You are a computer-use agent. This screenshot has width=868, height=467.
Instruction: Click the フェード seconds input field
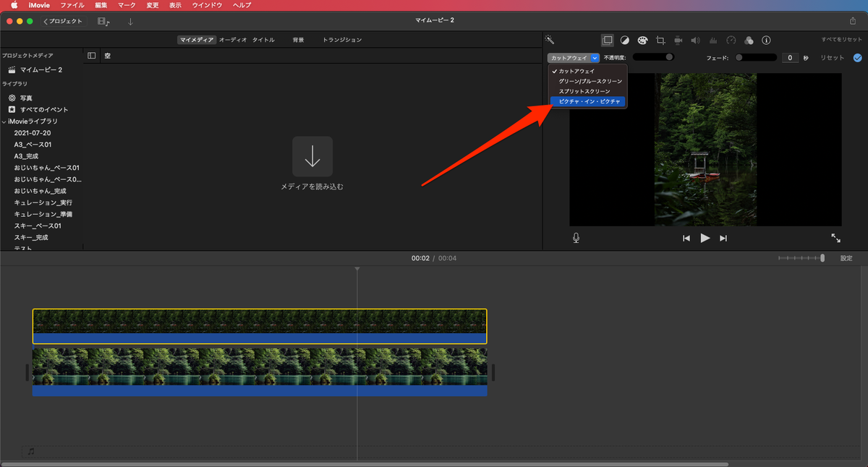790,58
